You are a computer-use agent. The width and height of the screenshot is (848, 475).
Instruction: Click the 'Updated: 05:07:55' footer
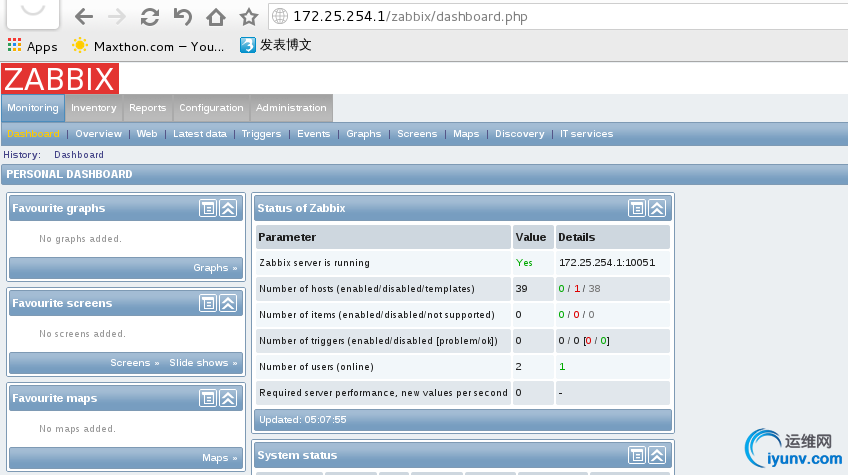462,420
